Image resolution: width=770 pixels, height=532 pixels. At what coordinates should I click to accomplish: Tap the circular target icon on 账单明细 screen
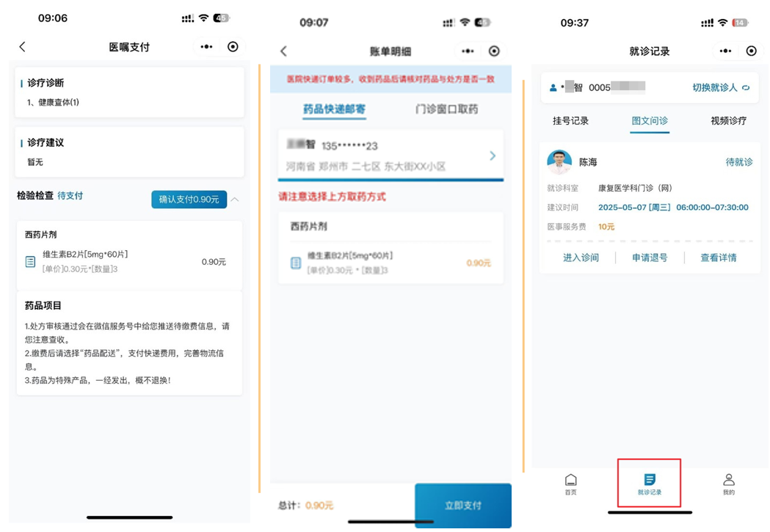(x=494, y=51)
